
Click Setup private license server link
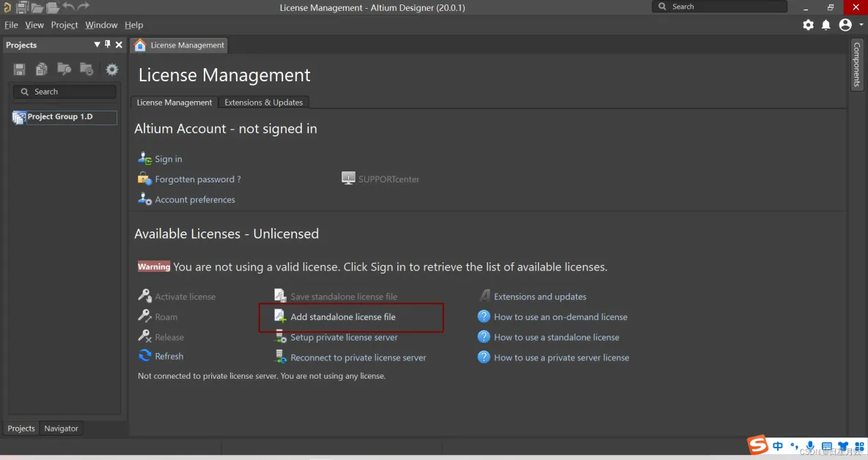coord(344,337)
